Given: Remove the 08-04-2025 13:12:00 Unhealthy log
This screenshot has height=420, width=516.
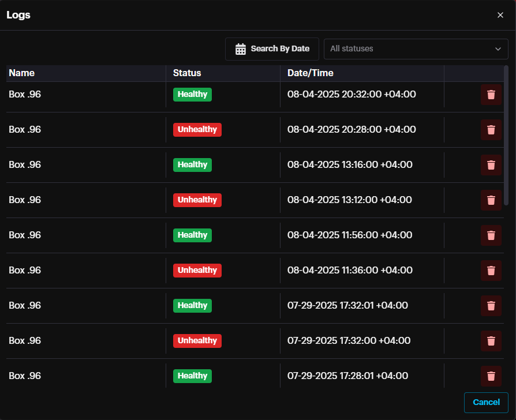Looking at the screenshot, I should [491, 200].
